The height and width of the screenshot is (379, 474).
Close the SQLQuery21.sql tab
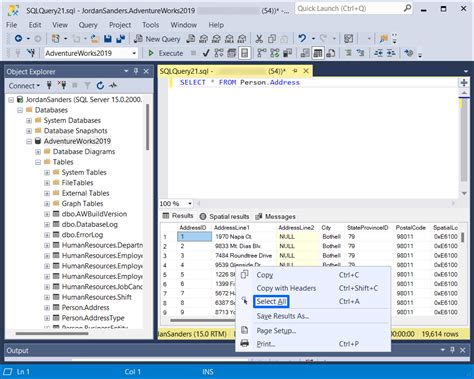coord(306,71)
